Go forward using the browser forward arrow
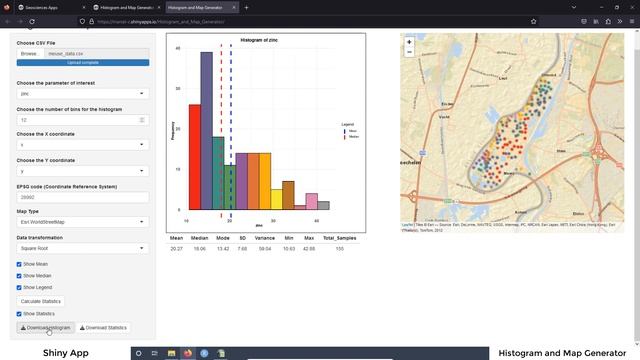Viewport: 640px width, 360px height. [x=20, y=22]
